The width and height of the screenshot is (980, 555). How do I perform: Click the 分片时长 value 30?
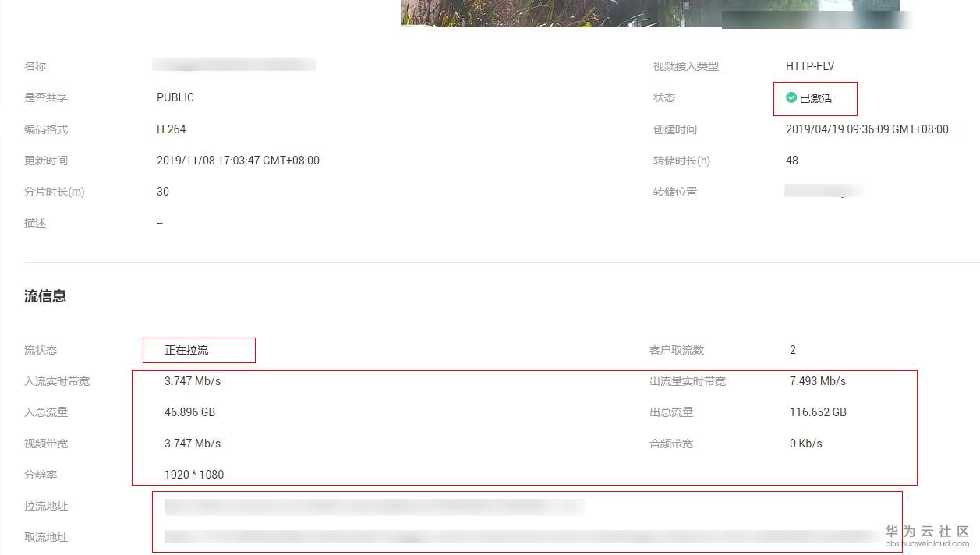pos(163,192)
